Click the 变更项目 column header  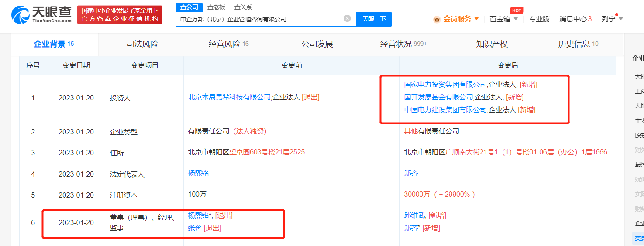point(145,65)
